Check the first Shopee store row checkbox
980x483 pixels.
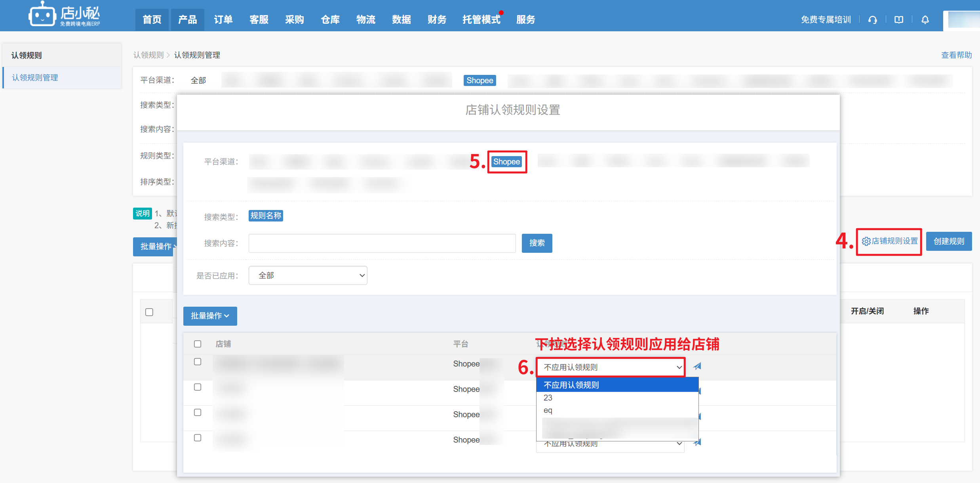coord(198,362)
